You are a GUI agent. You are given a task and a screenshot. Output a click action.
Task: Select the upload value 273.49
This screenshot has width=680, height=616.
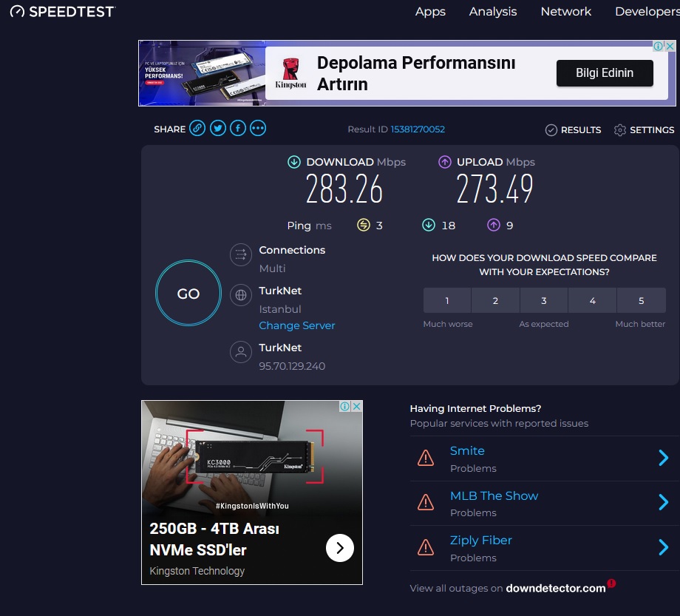pyautogui.click(x=494, y=189)
